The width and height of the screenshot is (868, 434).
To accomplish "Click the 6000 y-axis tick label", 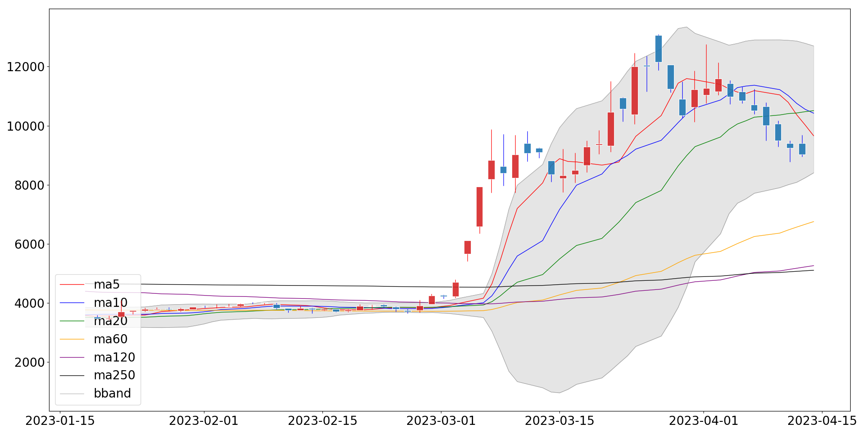I will [30, 244].
